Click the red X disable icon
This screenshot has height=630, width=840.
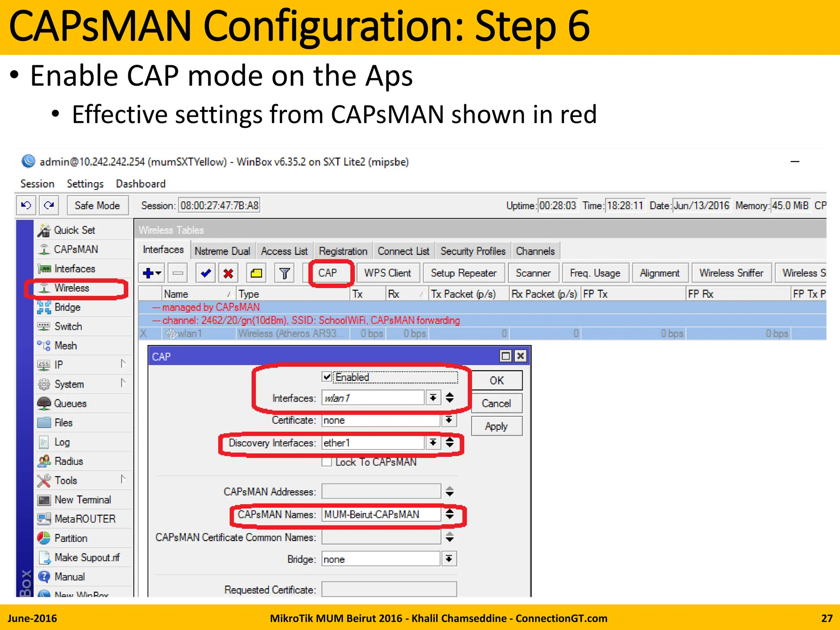coord(228,273)
